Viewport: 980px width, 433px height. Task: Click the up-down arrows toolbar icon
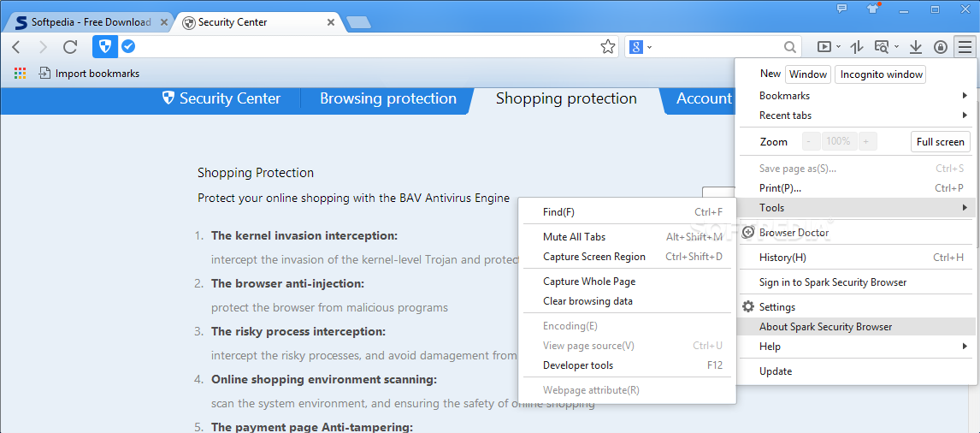(857, 47)
